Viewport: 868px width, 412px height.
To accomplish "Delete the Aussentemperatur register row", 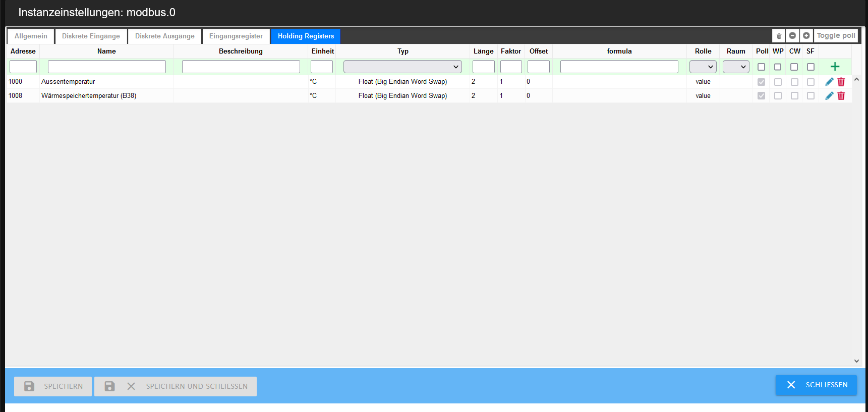I will 841,82.
